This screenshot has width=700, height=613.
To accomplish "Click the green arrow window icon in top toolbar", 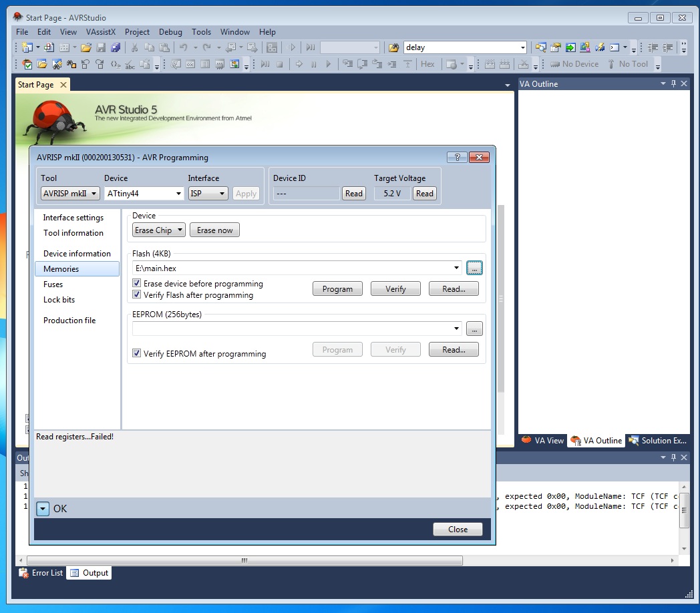I will tap(570, 47).
